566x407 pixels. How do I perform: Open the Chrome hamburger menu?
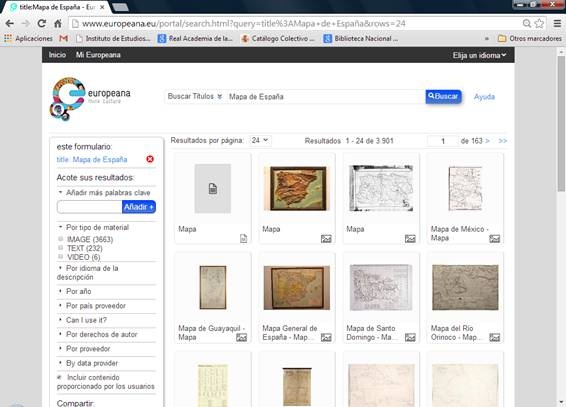(x=557, y=23)
